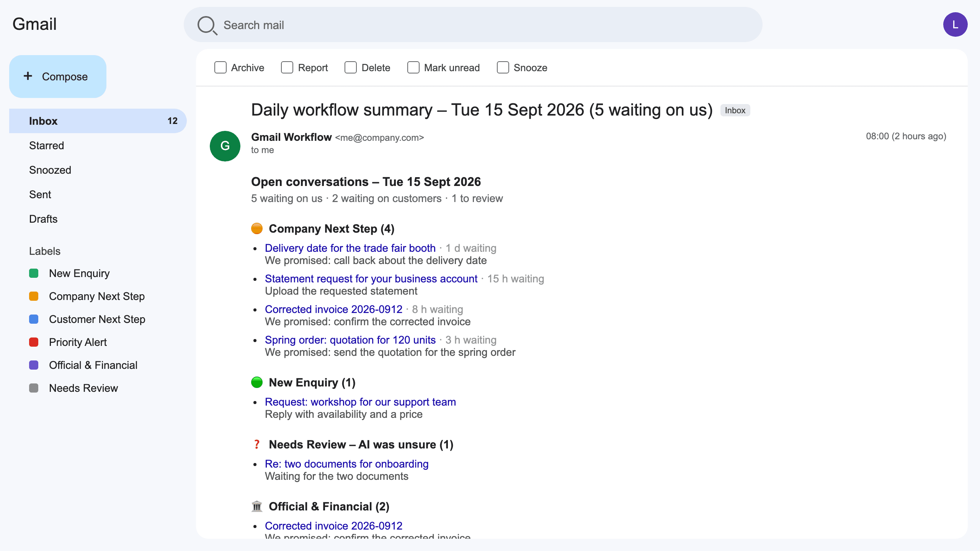This screenshot has height=551, width=980.
Task: Click in the Search mail field
Action: [473, 24]
